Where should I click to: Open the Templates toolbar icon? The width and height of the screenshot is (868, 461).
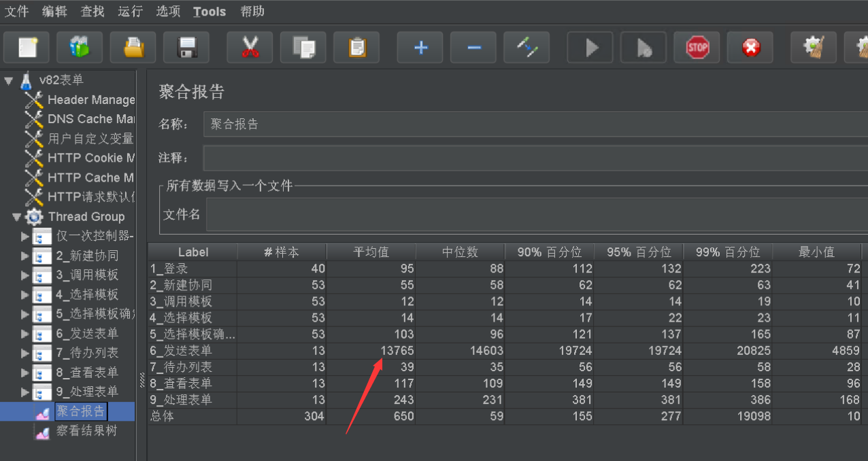tap(80, 48)
